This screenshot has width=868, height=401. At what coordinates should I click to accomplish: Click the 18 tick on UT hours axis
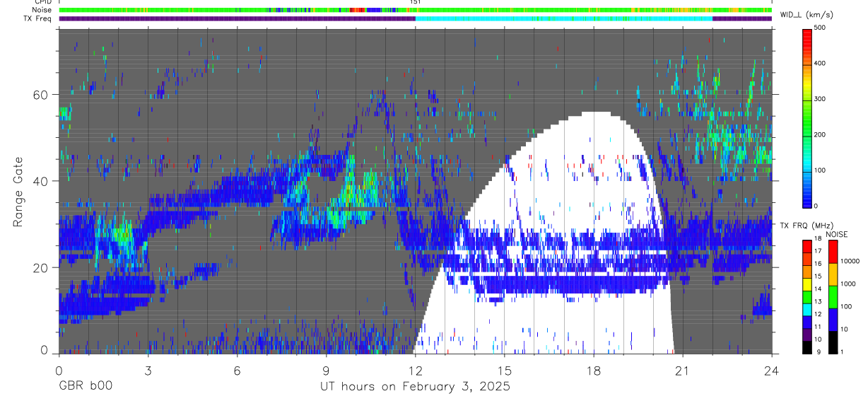pyautogui.click(x=593, y=370)
